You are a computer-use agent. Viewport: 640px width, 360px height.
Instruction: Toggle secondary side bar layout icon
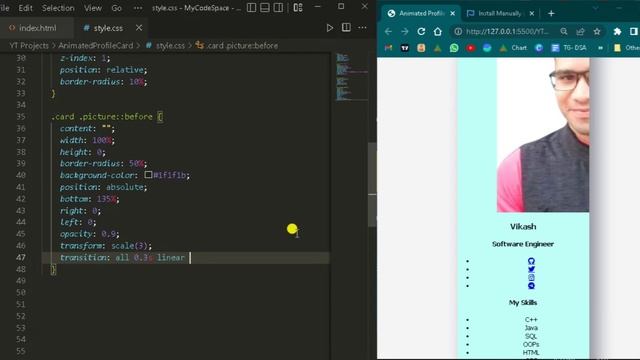click(278, 7)
